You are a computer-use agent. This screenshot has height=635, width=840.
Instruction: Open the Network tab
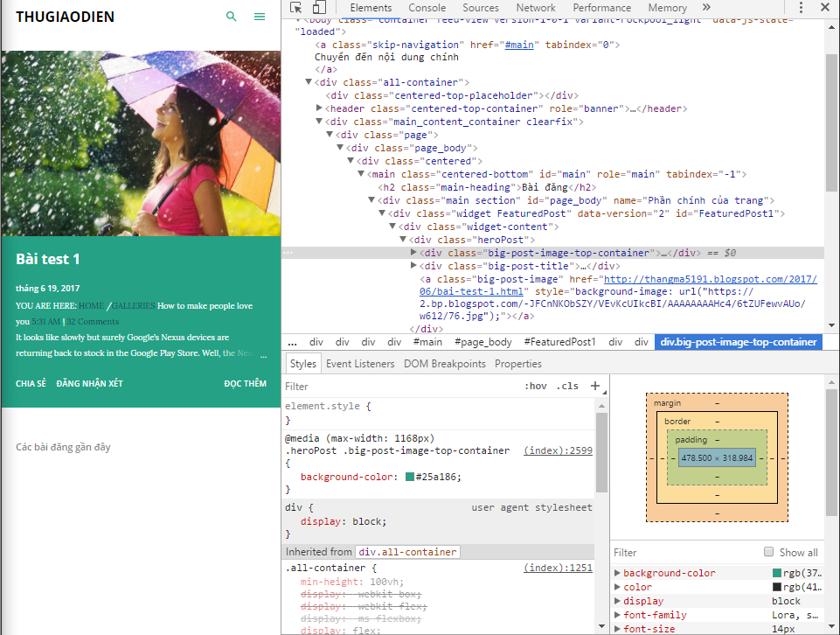tap(536, 8)
